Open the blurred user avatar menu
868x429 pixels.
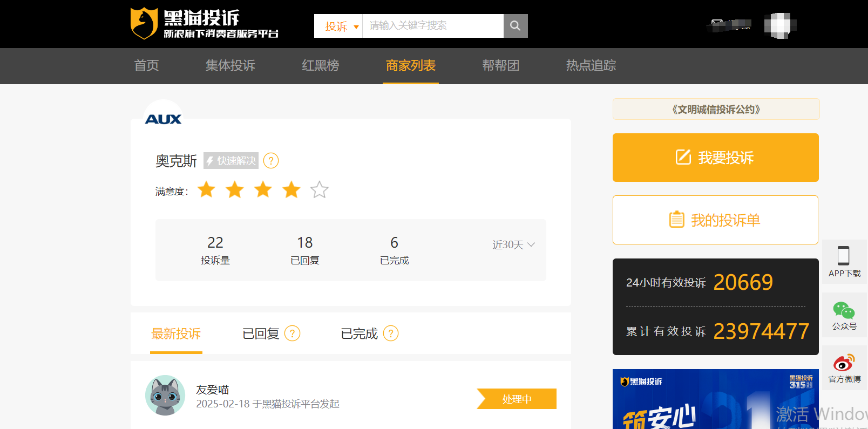pos(780,25)
